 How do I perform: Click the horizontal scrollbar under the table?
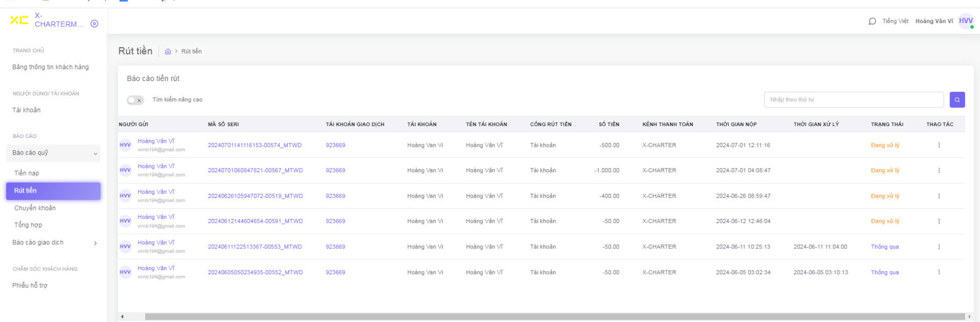coord(553,317)
